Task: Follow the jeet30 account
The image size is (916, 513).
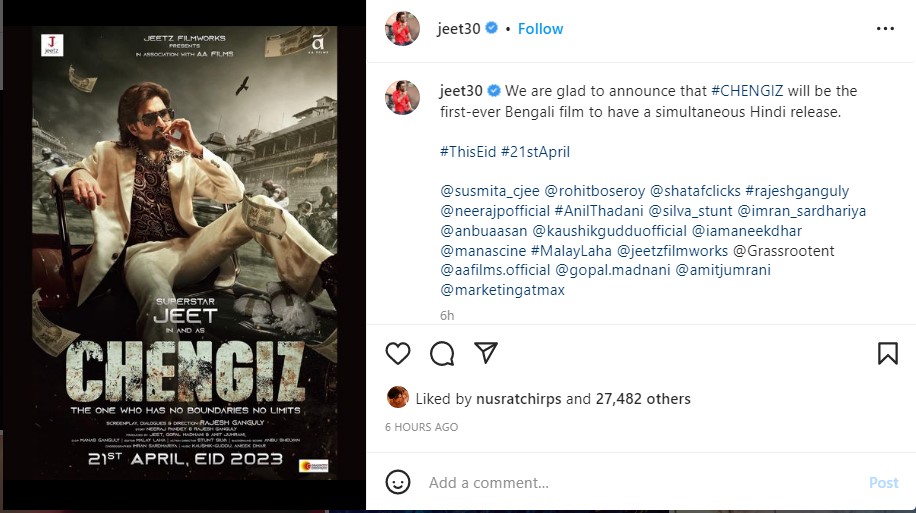Action: 540,29
